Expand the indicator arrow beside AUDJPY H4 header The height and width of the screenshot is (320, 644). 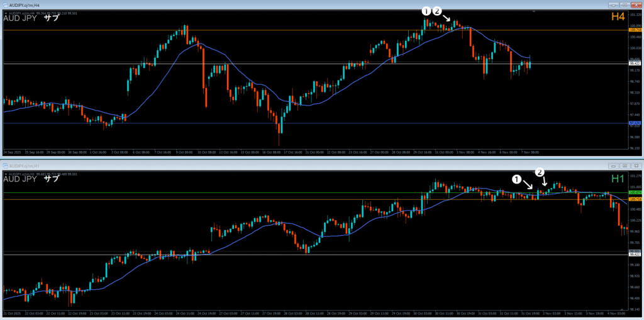(5, 14)
